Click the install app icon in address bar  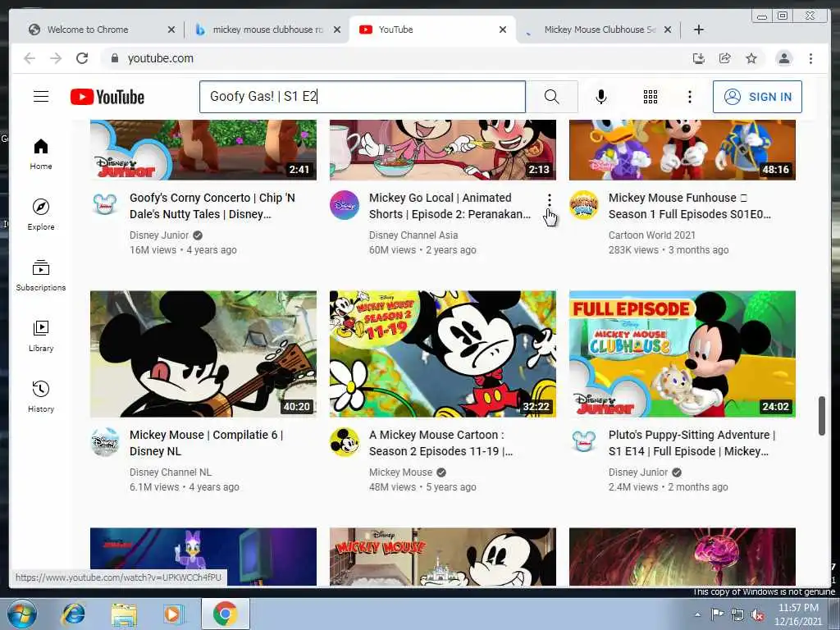click(699, 58)
